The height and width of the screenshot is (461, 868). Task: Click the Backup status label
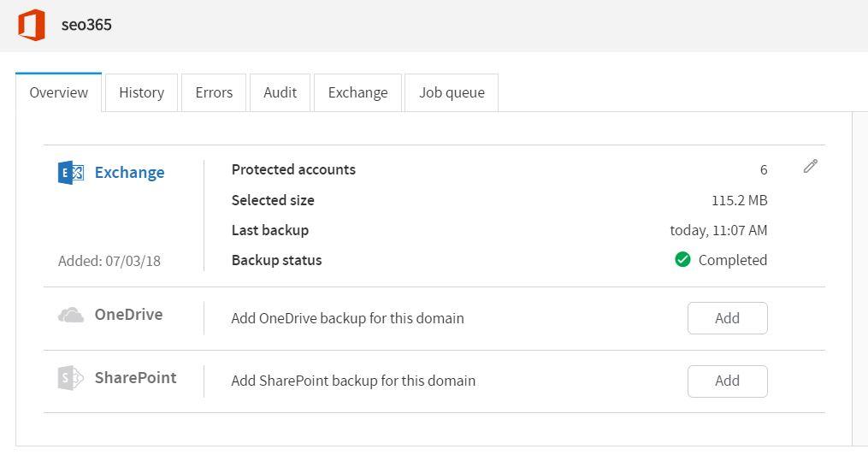[x=277, y=260]
